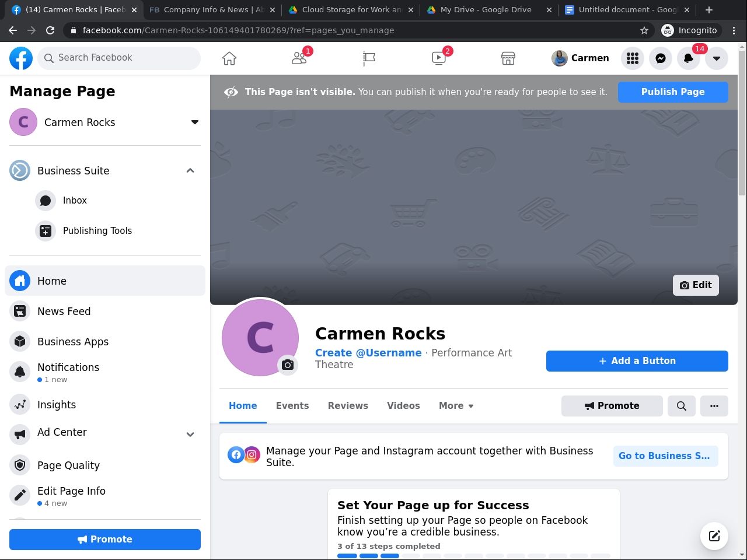Open Edit Page Info
Image resolution: width=747 pixels, height=560 pixels.
click(105, 496)
